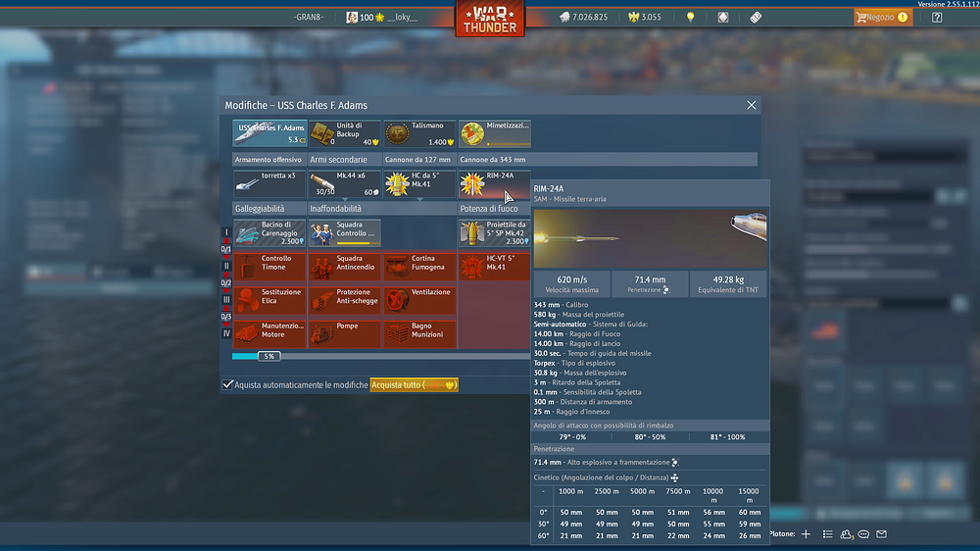Click the Silver Lions 7.026.825 balance
This screenshot has width=980, height=551.
(583, 18)
